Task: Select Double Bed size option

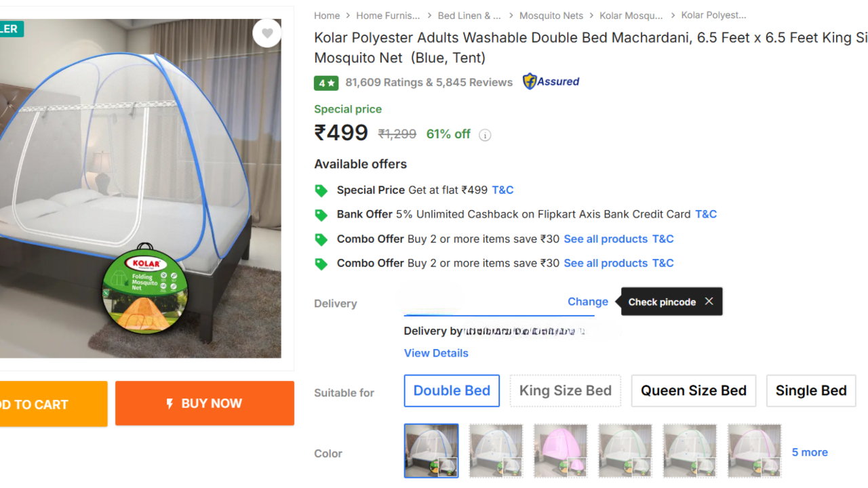Action: tap(452, 391)
